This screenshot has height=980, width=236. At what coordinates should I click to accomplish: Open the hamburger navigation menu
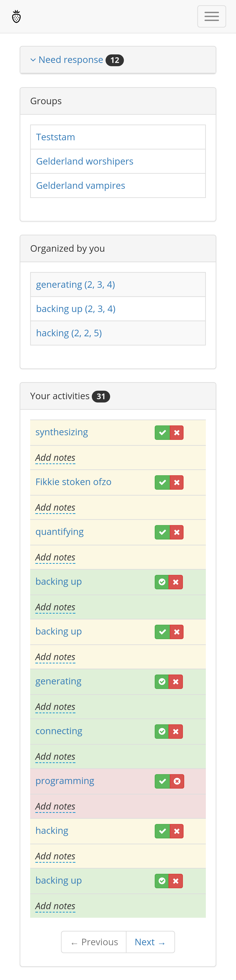click(x=211, y=16)
